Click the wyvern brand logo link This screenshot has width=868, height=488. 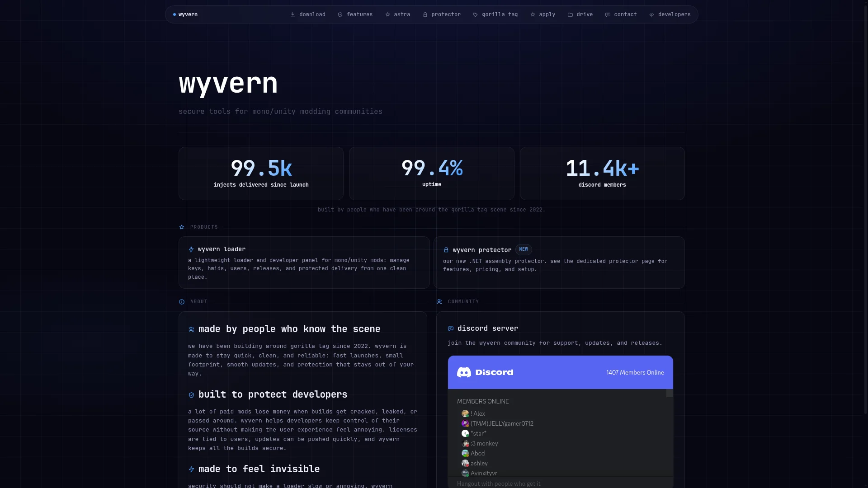(x=185, y=14)
